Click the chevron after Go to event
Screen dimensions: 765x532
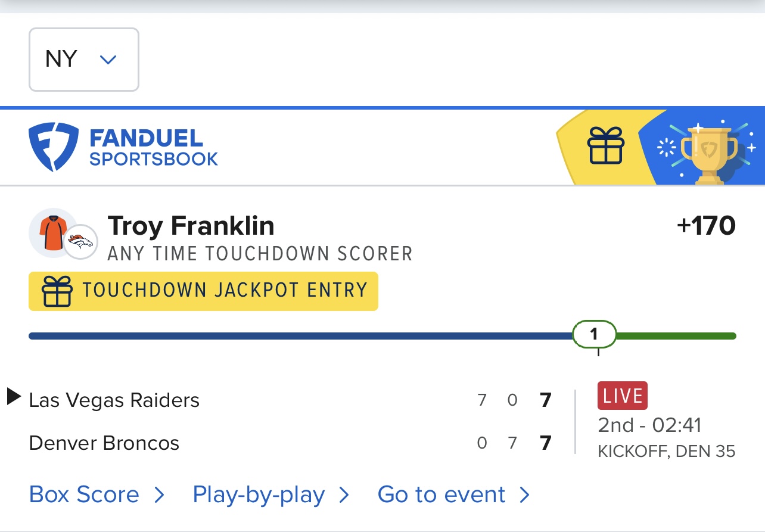click(x=524, y=495)
